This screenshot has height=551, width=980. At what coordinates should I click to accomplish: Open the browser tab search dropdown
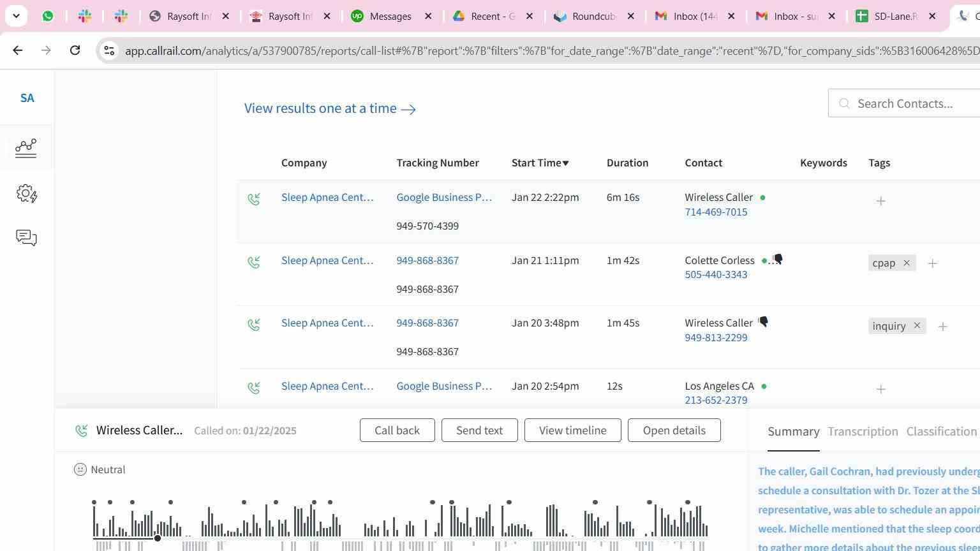(x=16, y=16)
